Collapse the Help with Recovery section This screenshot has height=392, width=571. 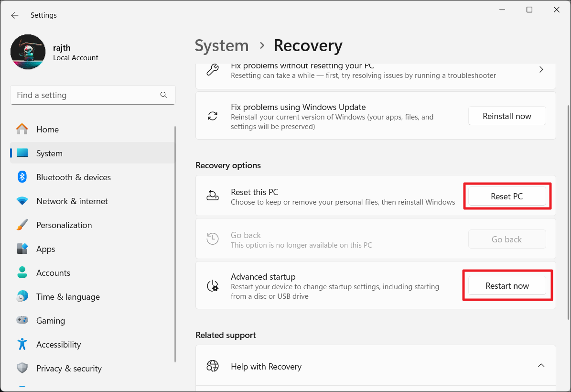[541, 366]
